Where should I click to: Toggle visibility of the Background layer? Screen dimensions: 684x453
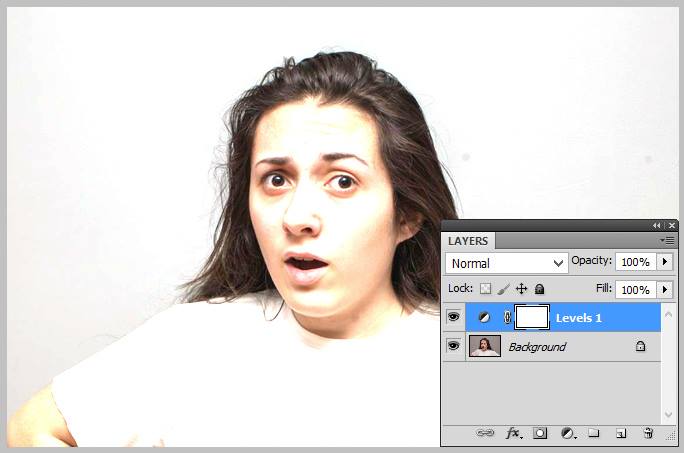click(x=454, y=346)
